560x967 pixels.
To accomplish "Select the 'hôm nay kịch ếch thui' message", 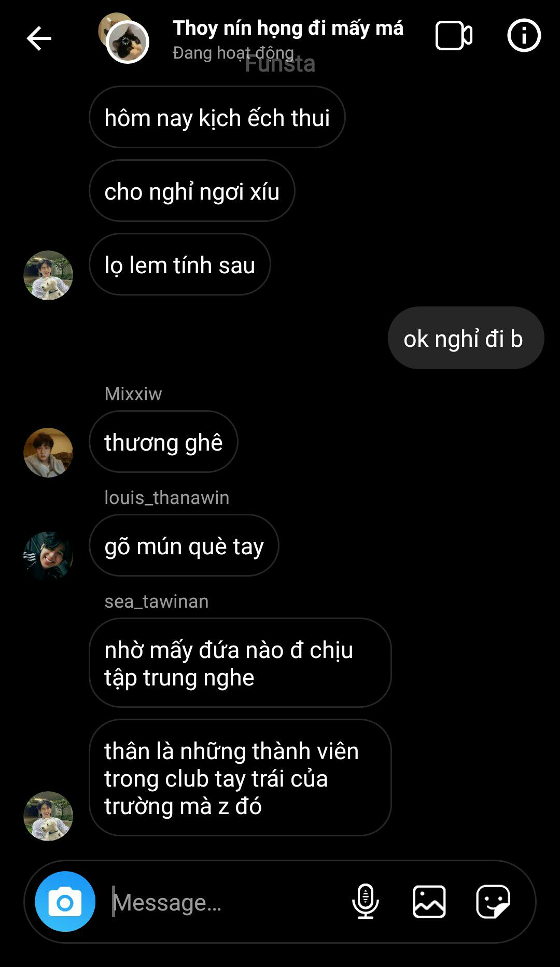I will [x=217, y=117].
